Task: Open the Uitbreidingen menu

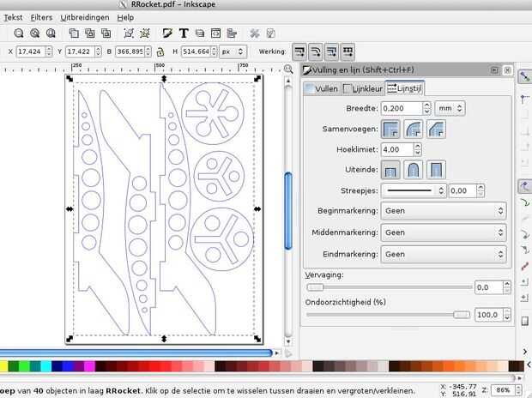Action: pyautogui.click(x=85, y=17)
